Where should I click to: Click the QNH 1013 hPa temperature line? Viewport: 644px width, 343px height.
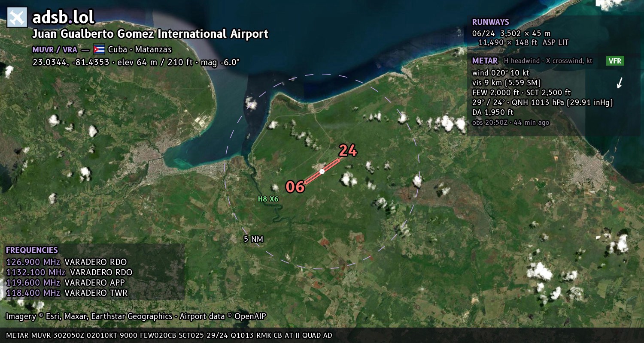pos(542,102)
